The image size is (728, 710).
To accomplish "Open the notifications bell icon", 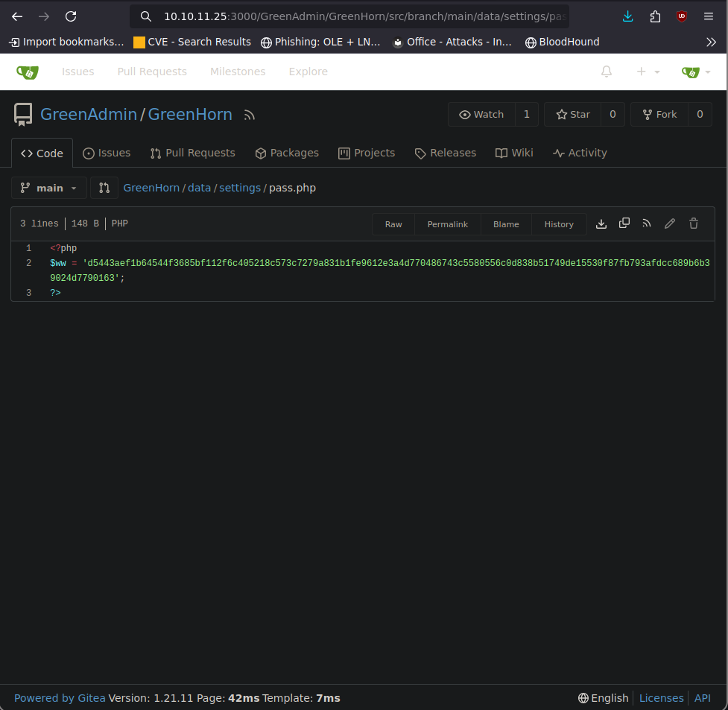I will 607,72.
